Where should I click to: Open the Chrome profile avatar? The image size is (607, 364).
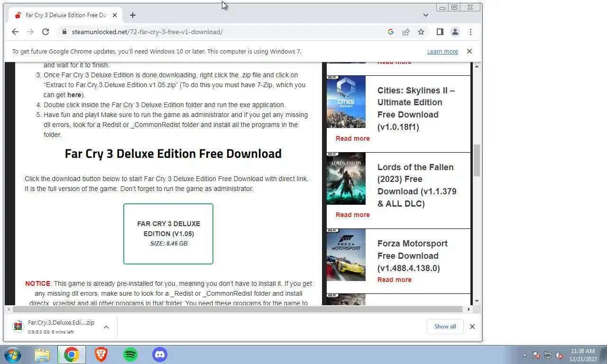pyautogui.click(x=455, y=32)
